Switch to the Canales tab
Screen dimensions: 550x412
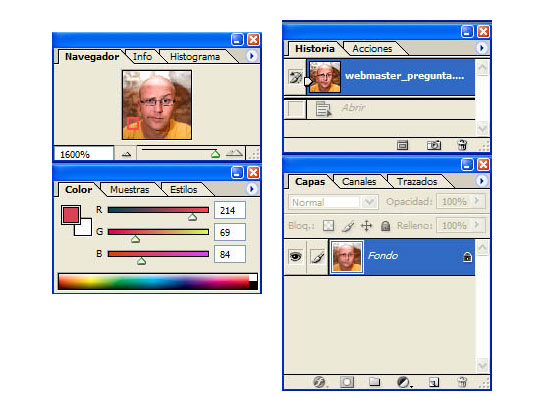[x=359, y=182]
